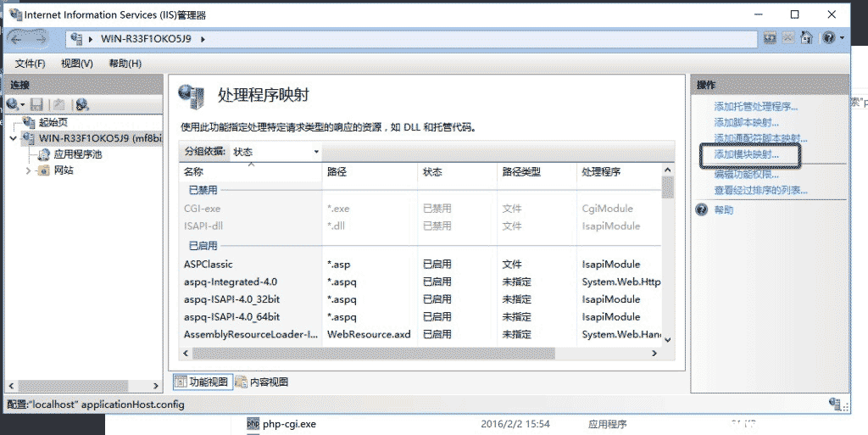Click the stop icon in the top-right toolbar
This screenshot has height=435, width=868.
tap(788, 37)
